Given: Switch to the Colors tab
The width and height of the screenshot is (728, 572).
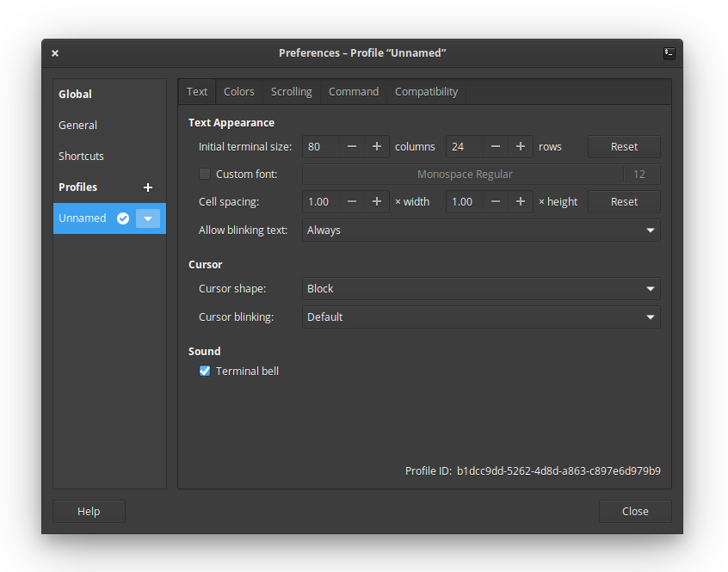Looking at the screenshot, I should (x=238, y=91).
